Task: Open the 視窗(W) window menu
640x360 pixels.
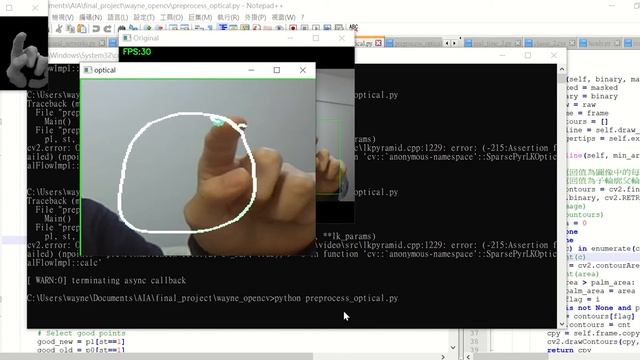Action: (x=283, y=17)
